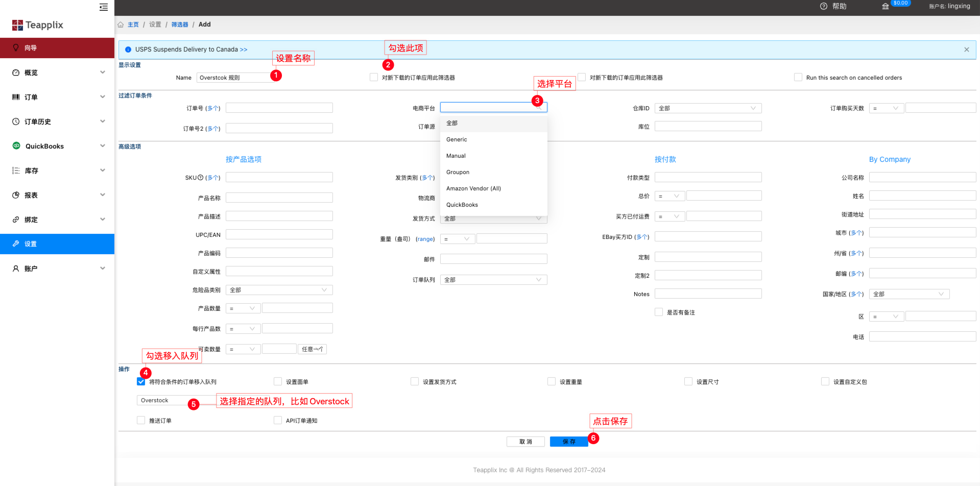Viewport: 980px width, 486px height.
Task: Open the 订单队列 dropdown
Action: tap(493, 280)
